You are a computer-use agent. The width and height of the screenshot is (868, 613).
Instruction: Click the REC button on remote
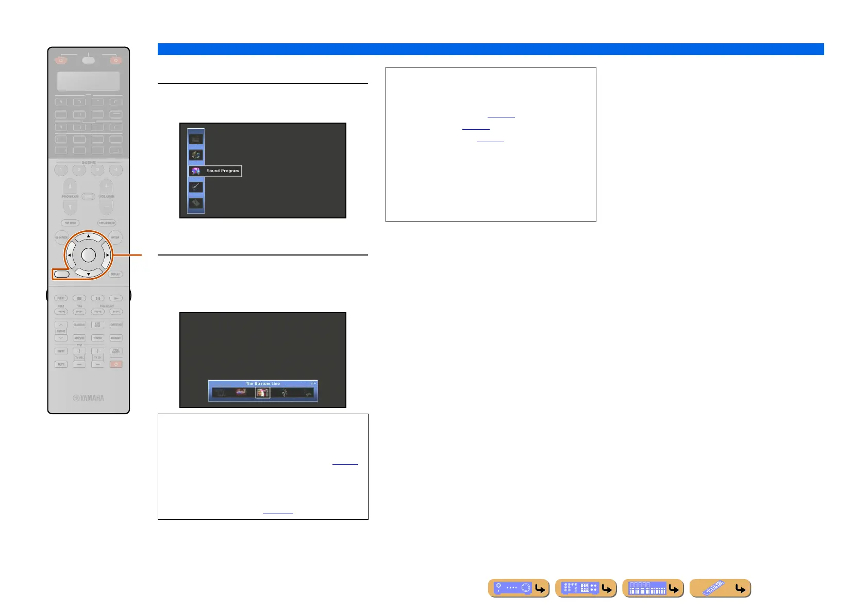61,298
